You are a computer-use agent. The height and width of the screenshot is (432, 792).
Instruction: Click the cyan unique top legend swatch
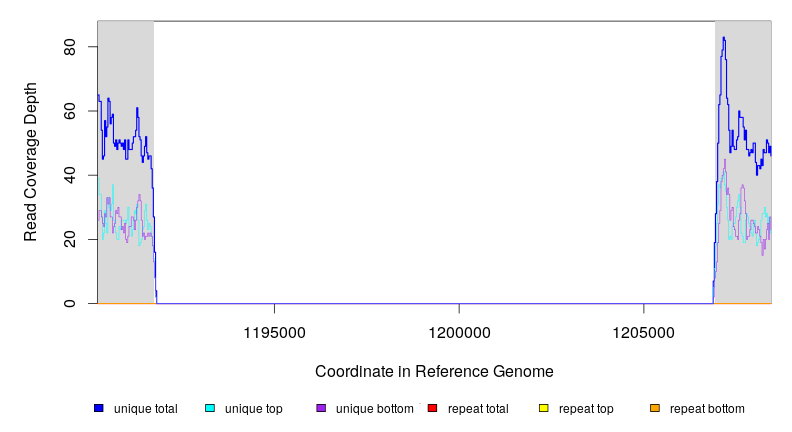(x=210, y=408)
